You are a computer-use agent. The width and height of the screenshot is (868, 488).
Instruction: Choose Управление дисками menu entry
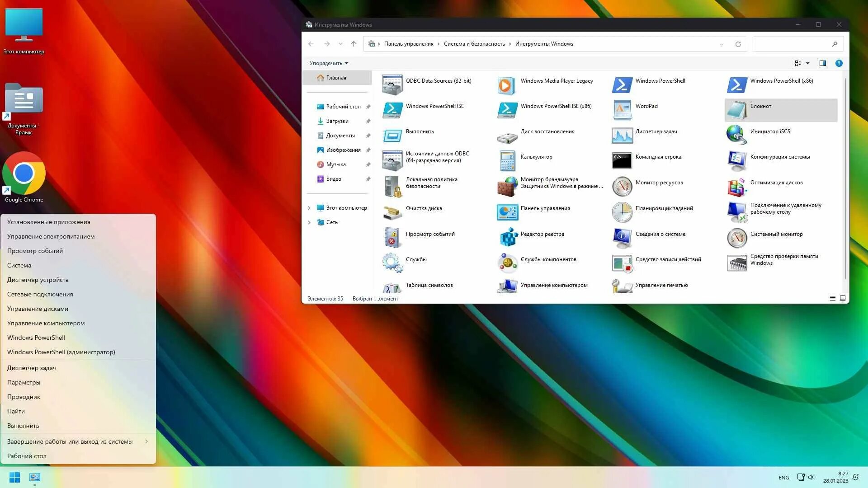(x=78, y=309)
